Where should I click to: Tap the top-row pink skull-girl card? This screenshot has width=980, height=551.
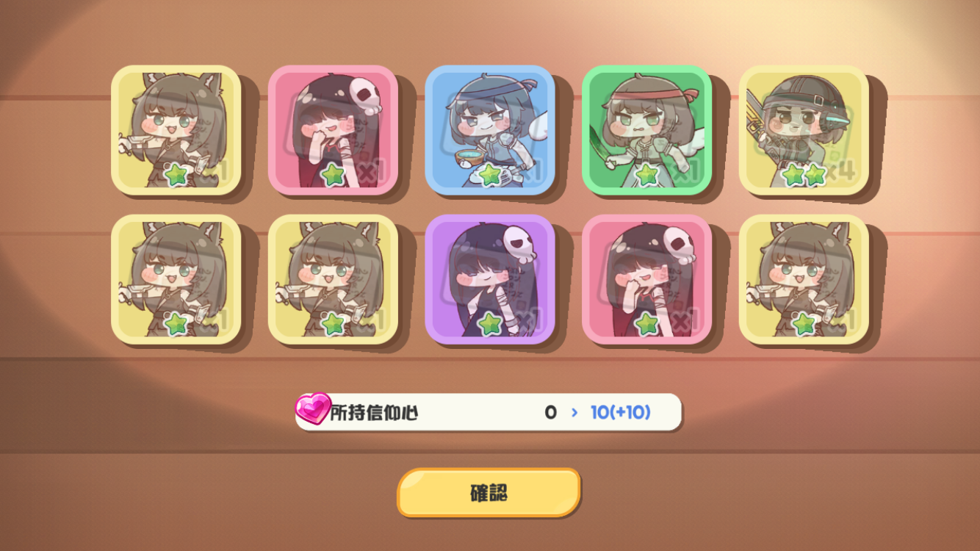(333, 130)
